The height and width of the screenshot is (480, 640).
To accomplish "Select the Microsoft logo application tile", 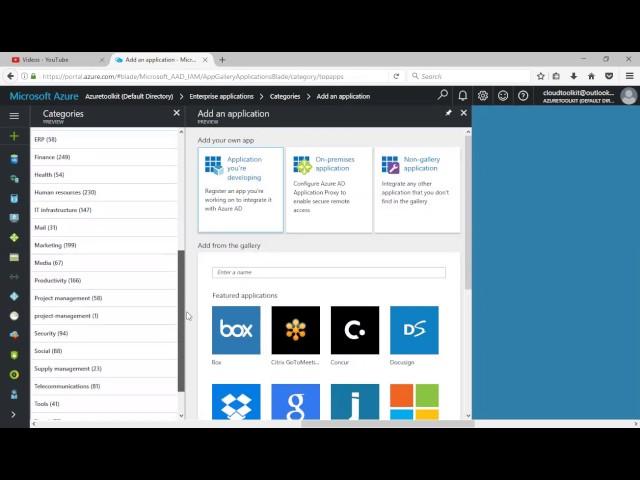I will [x=414, y=402].
